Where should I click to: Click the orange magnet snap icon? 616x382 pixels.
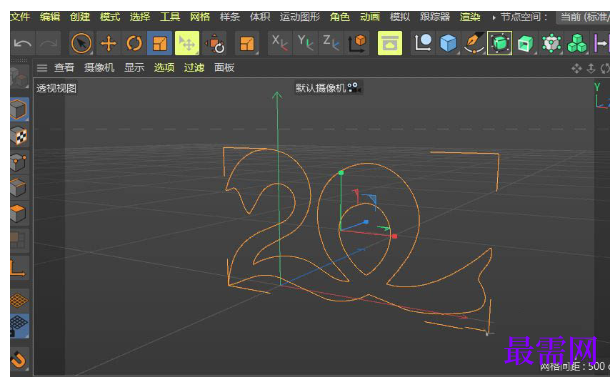[19, 359]
